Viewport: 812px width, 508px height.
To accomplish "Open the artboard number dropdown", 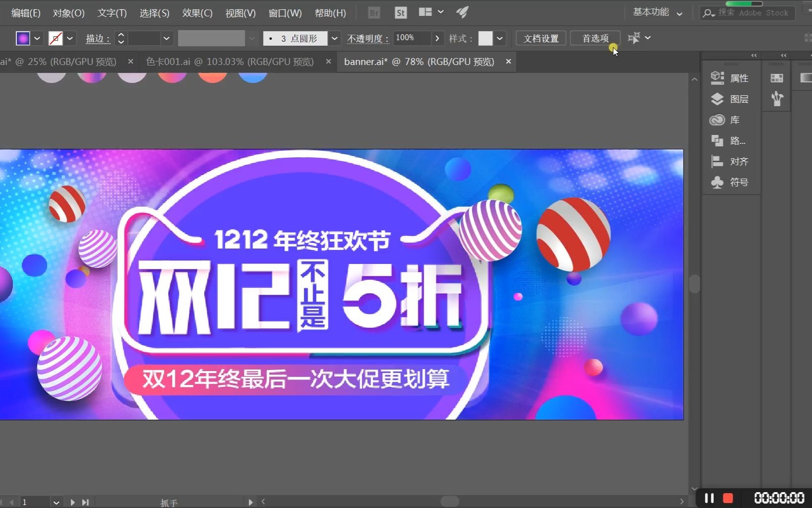I will pos(56,503).
